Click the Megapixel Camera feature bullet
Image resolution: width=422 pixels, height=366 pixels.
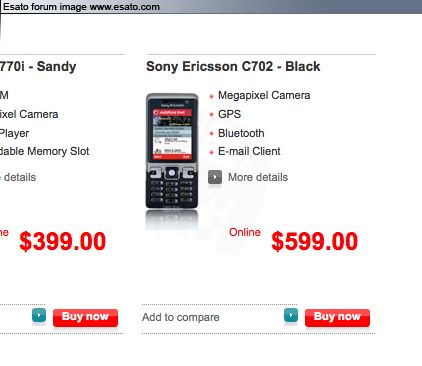click(264, 95)
